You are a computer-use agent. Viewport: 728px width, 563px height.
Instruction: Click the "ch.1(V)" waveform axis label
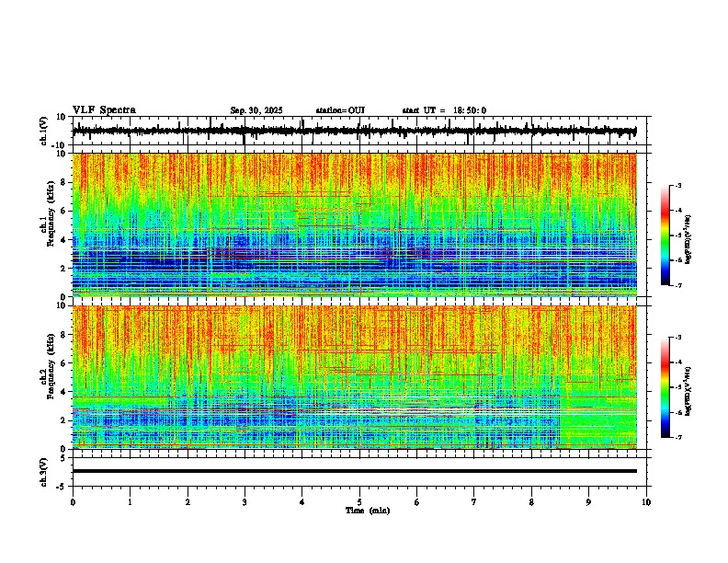[x=44, y=131]
